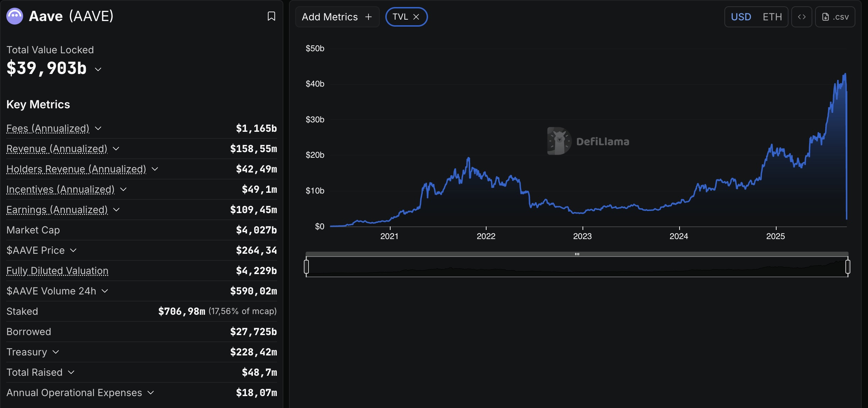Expand Revenue (Annualized) details
868x408 pixels.
coord(116,149)
